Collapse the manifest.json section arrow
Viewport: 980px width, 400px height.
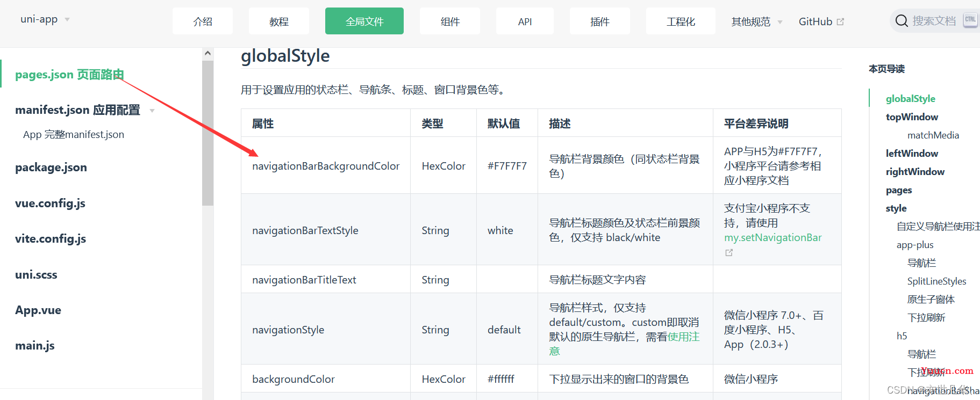tap(152, 111)
